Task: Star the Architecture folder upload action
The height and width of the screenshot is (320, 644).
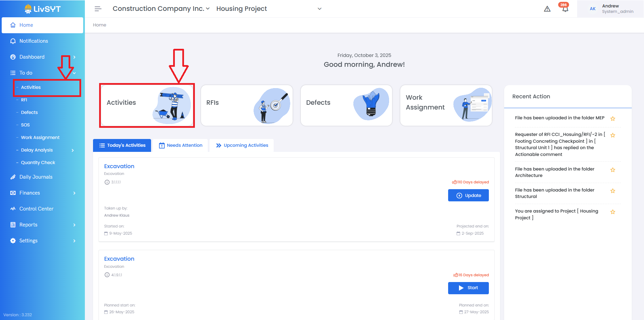Action: click(x=613, y=170)
